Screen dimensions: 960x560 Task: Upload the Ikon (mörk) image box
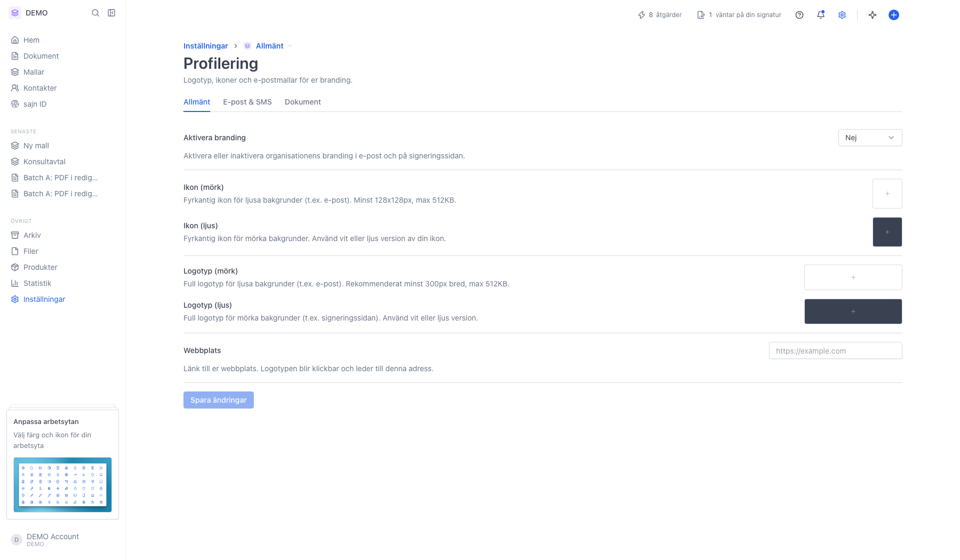point(887,194)
